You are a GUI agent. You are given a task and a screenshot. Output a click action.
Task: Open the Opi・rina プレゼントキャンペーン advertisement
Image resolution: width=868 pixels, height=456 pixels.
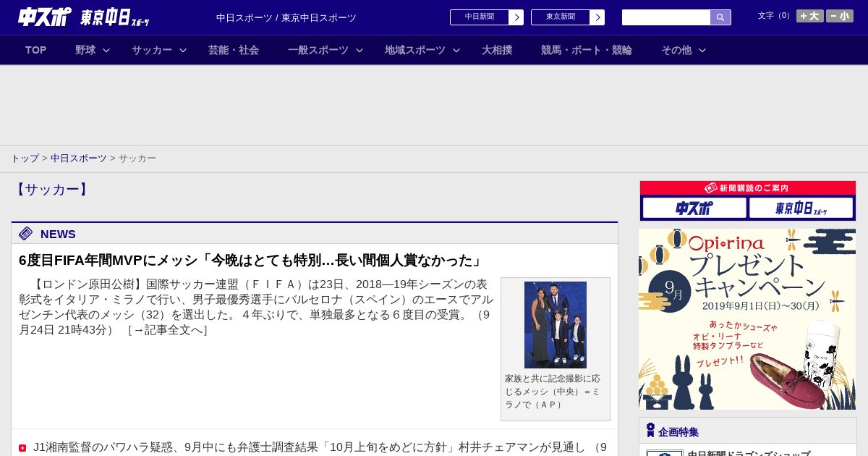click(x=747, y=319)
